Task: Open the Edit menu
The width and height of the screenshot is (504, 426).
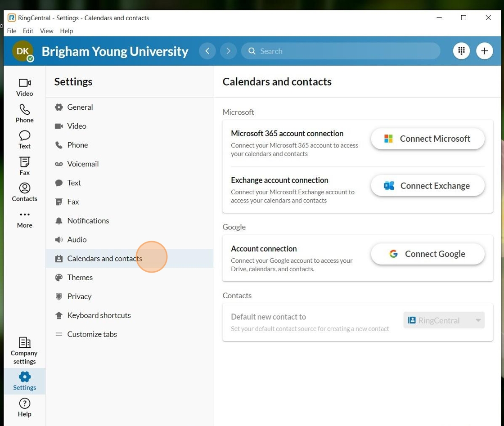Action: 28,31
